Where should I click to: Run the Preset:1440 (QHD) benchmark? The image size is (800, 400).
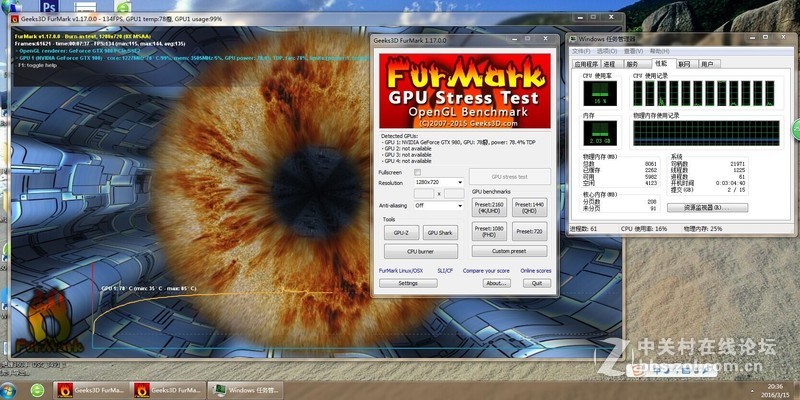[530, 207]
